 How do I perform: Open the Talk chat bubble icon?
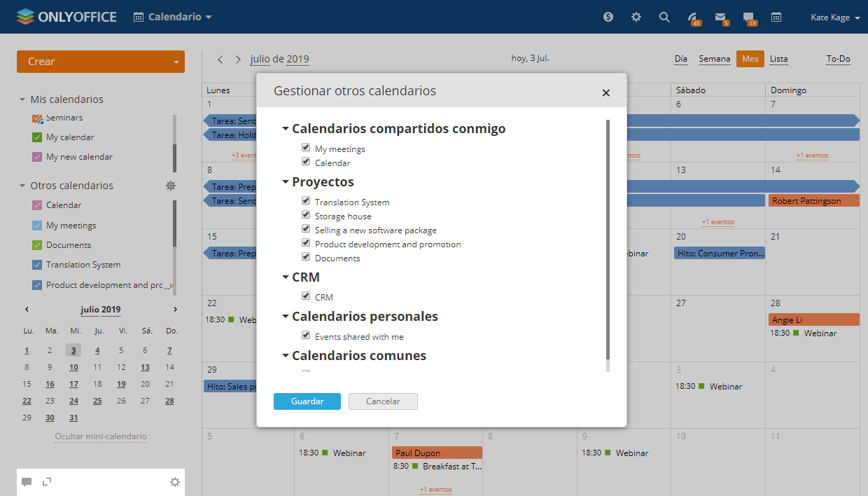(x=748, y=17)
